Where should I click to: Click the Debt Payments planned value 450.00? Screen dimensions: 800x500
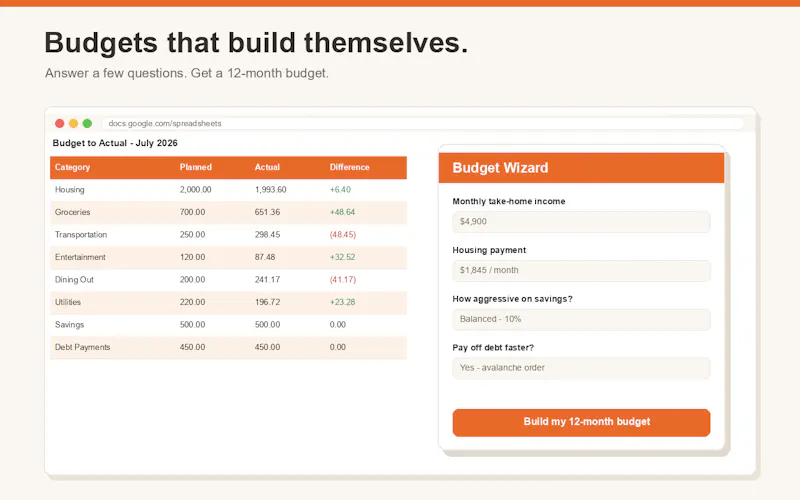tap(192, 347)
